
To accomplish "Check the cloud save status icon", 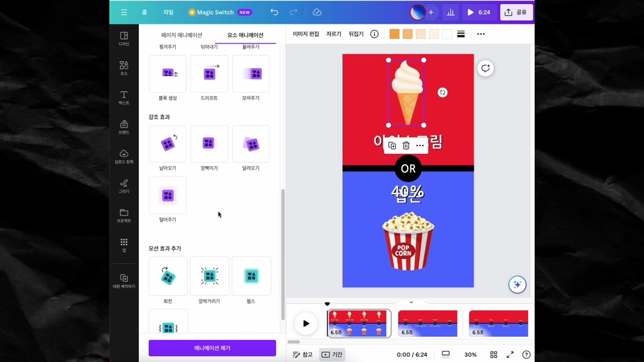I will tap(317, 12).
